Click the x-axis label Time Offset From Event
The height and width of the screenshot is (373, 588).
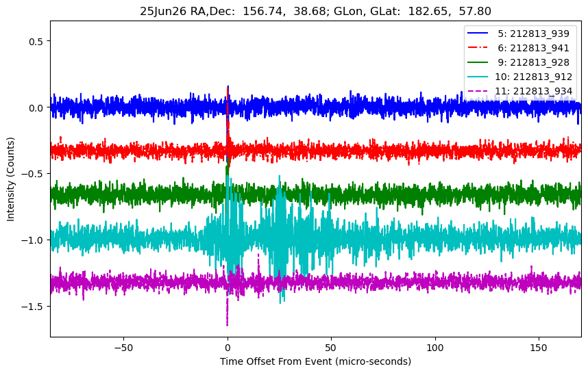pos(315,361)
